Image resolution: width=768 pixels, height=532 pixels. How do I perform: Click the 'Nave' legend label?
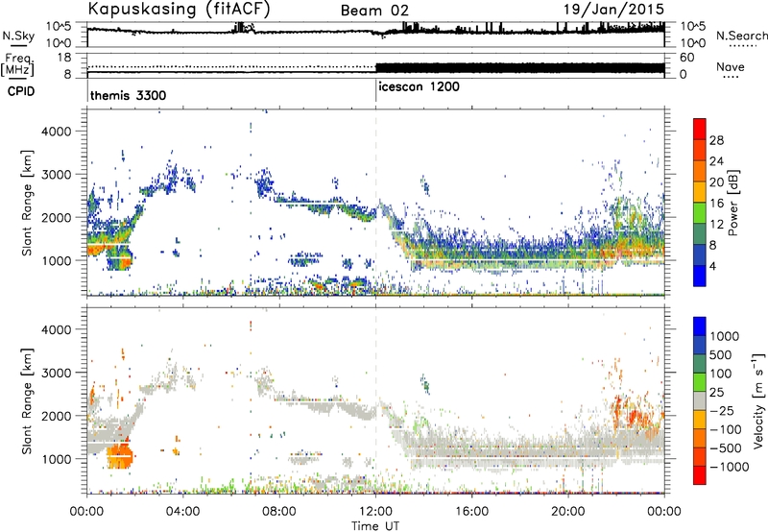click(731, 66)
